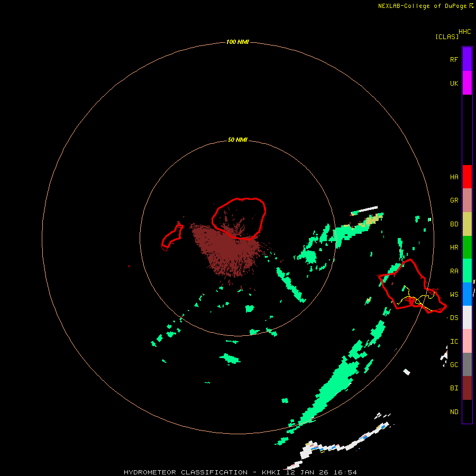Click the 12 JAN 26 date in caption
Image resolution: width=476 pixels, height=476 pixels.
[307, 472]
